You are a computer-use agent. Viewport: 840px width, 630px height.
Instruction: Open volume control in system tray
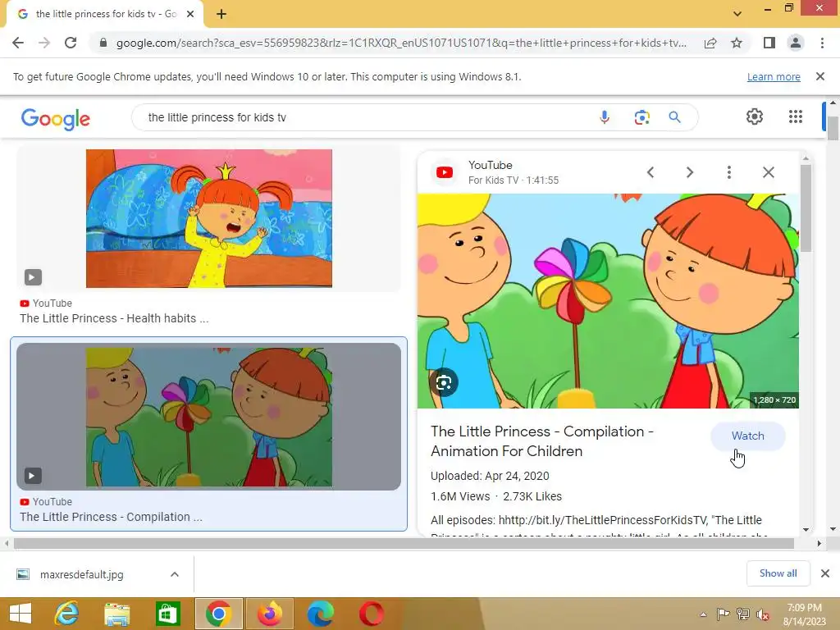coord(763,614)
